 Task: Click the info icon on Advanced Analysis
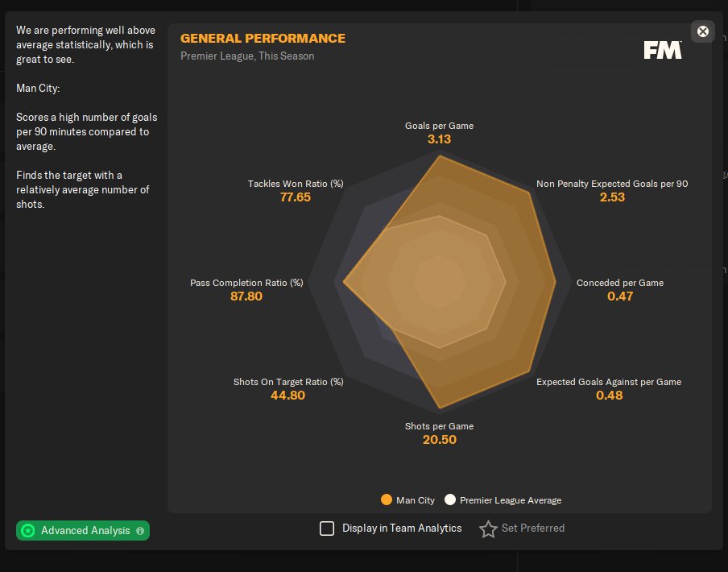140,531
